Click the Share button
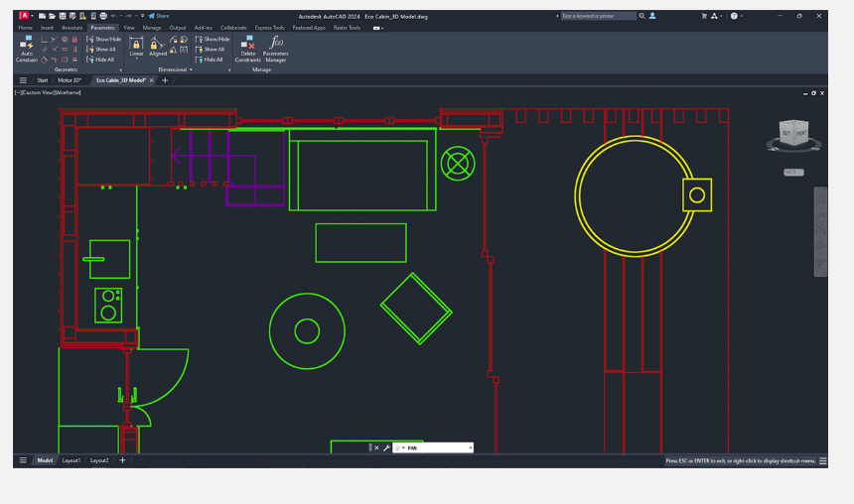 point(159,16)
